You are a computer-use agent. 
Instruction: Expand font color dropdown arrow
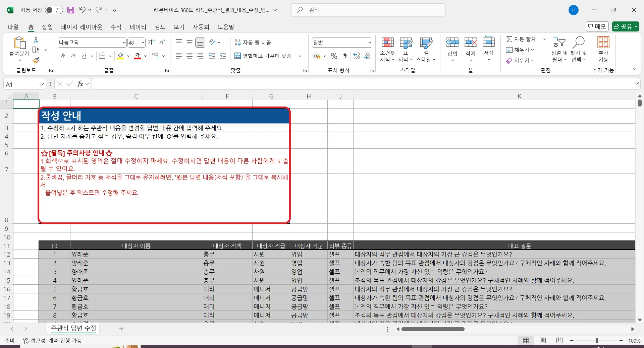pyautogui.click(x=145, y=56)
